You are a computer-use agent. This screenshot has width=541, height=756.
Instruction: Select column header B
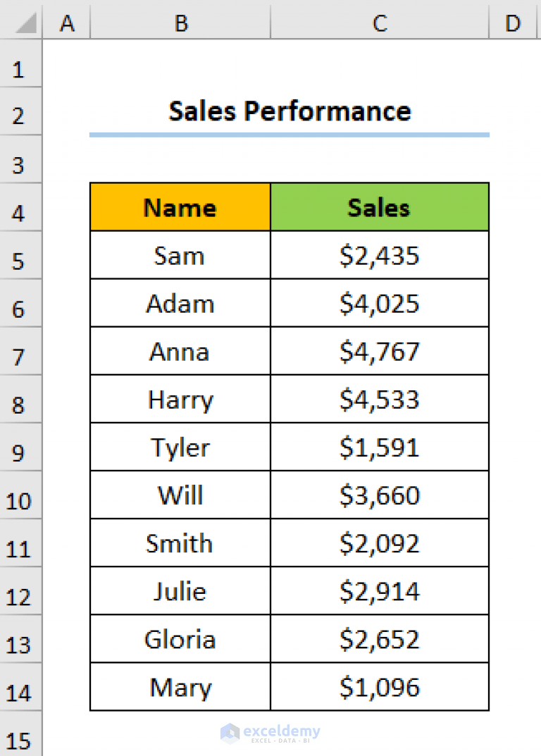[180, 23]
